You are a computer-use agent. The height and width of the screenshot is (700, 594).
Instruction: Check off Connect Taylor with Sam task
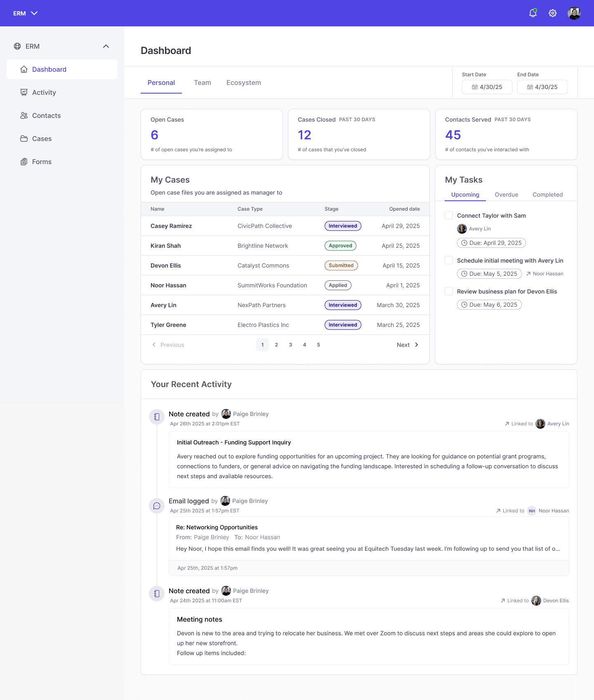point(449,215)
